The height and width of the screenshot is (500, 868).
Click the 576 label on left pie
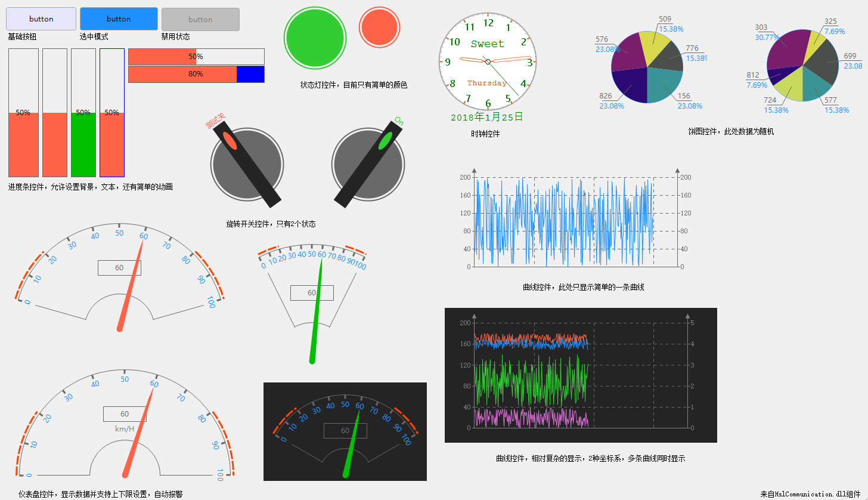click(602, 40)
